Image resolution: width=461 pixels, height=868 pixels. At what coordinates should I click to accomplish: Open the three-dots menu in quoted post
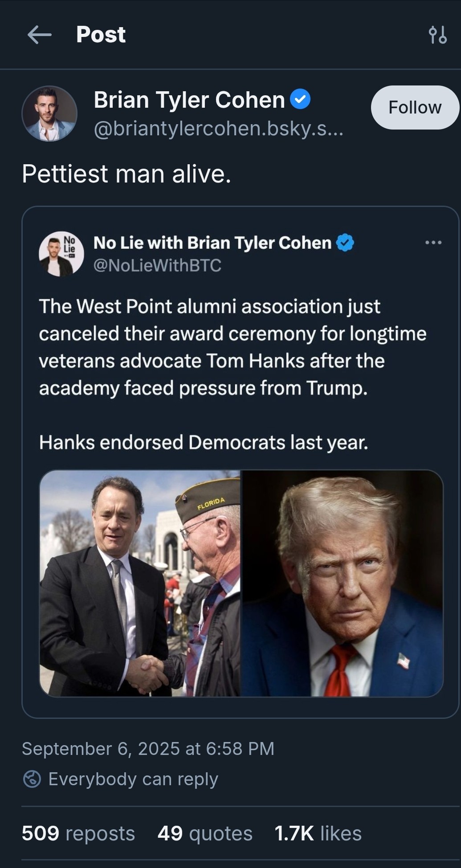433,243
